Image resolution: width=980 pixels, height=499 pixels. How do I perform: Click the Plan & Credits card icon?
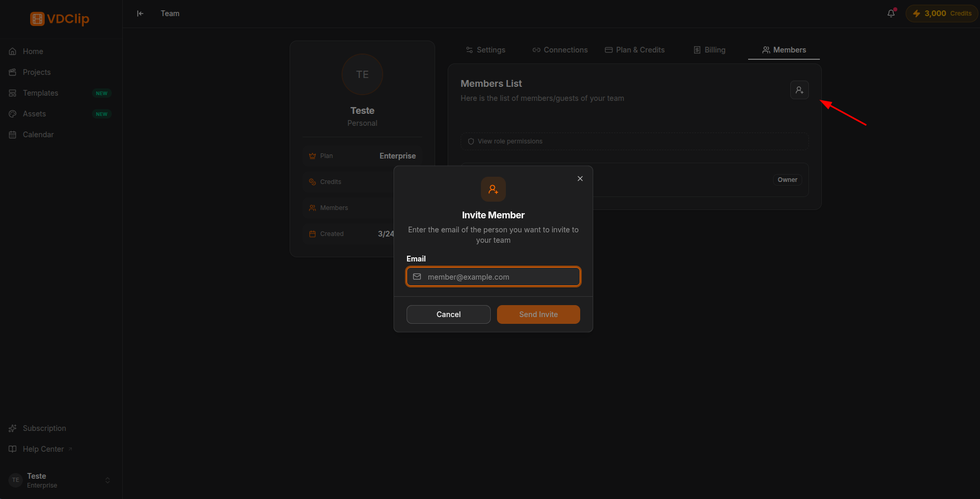pyautogui.click(x=609, y=50)
